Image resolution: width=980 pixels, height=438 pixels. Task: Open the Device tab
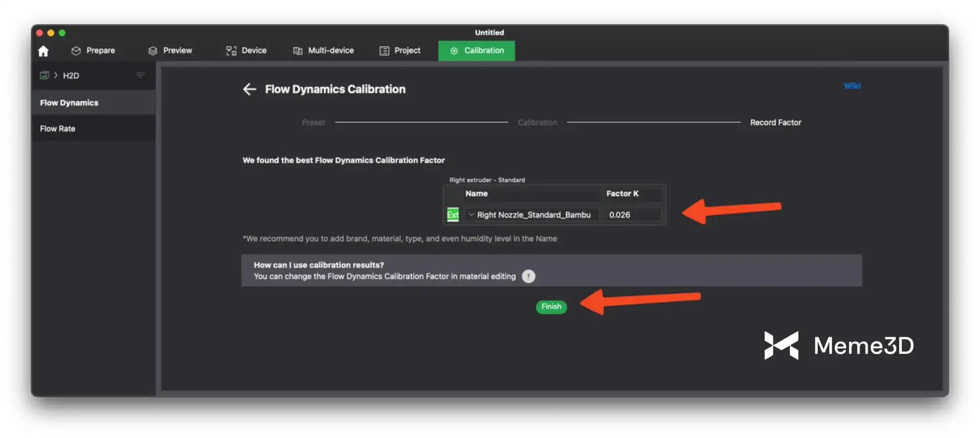[x=247, y=50]
